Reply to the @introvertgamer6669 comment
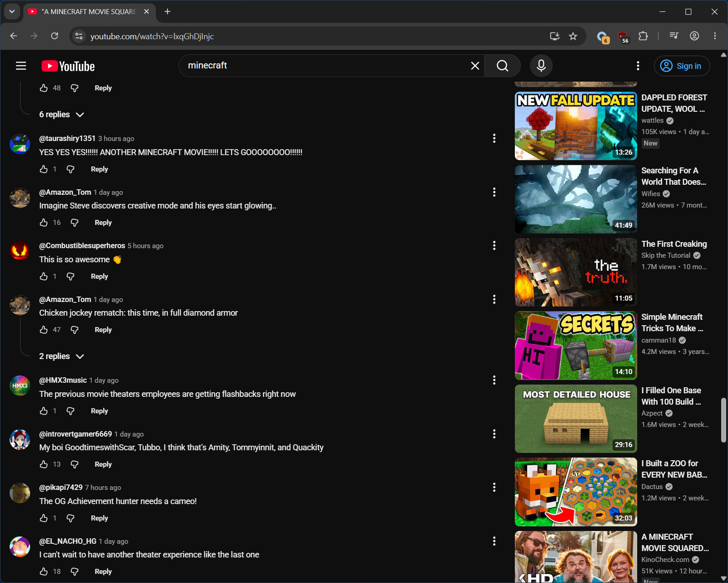The image size is (728, 583). pyautogui.click(x=103, y=464)
